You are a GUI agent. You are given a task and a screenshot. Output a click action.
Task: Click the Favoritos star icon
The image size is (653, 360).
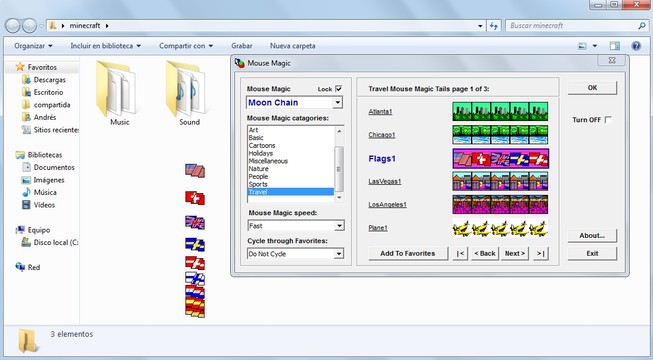(x=20, y=67)
